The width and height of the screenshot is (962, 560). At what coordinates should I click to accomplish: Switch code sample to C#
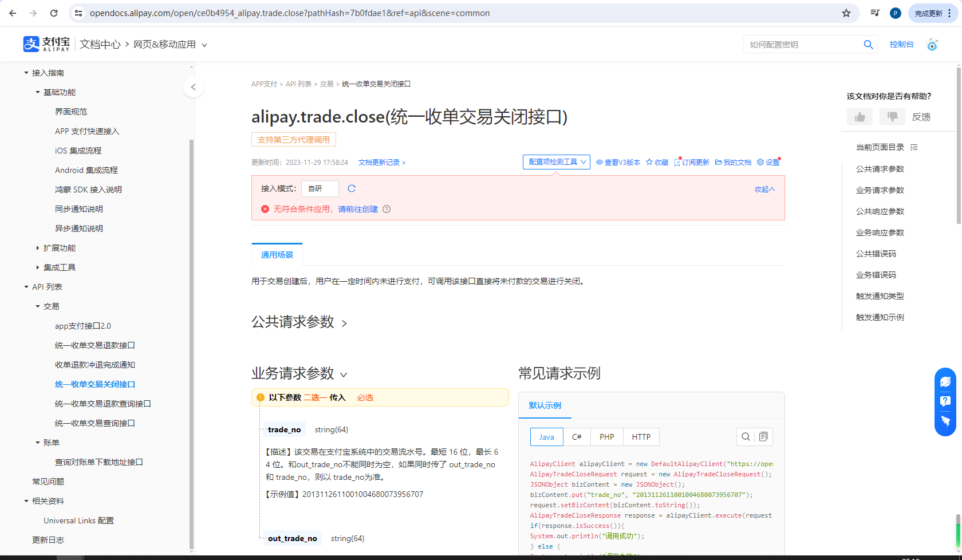pyautogui.click(x=577, y=437)
